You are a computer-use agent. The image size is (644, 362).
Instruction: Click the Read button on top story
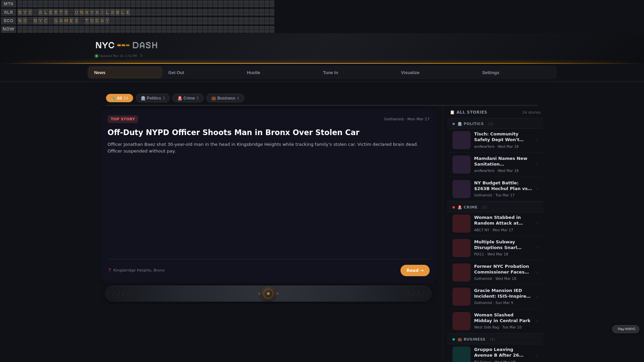[415, 270]
